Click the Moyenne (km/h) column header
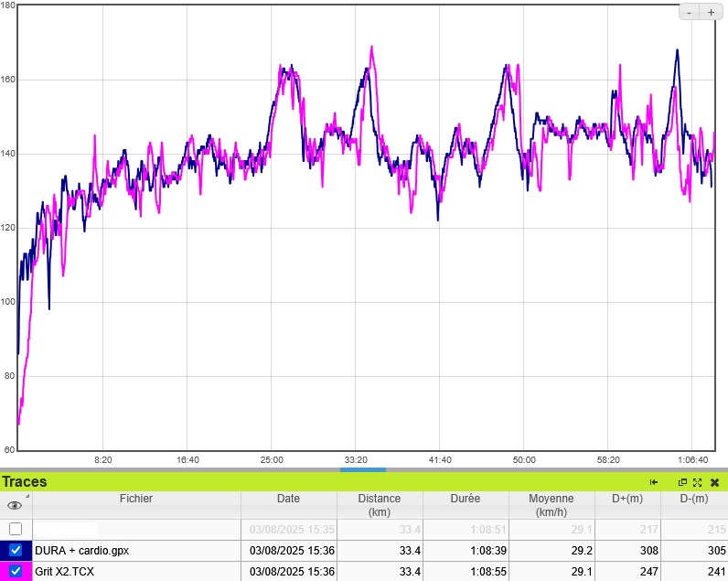Screen dimensions: 728x581 (x=551, y=505)
